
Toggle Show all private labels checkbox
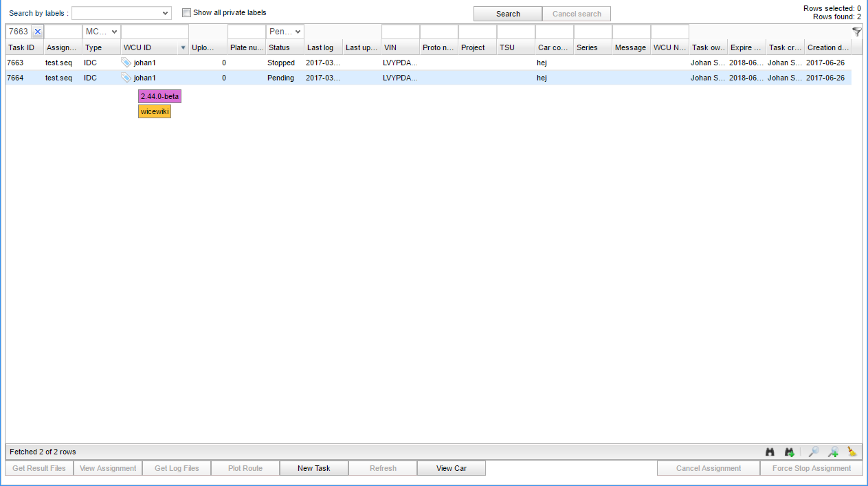point(186,12)
